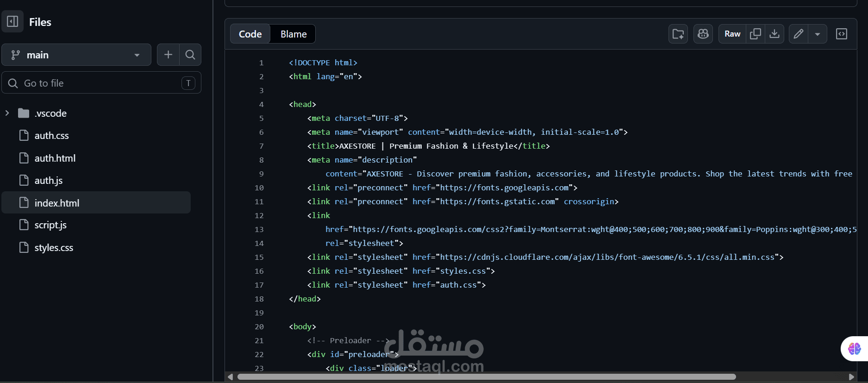Click line number 15
Image resolution: width=868 pixels, height=383 pixels.
(x=259, y=257)
